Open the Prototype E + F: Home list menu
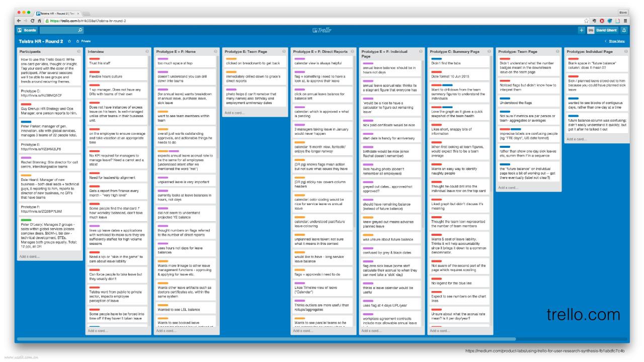644x362 pixels. coord(215,51)
